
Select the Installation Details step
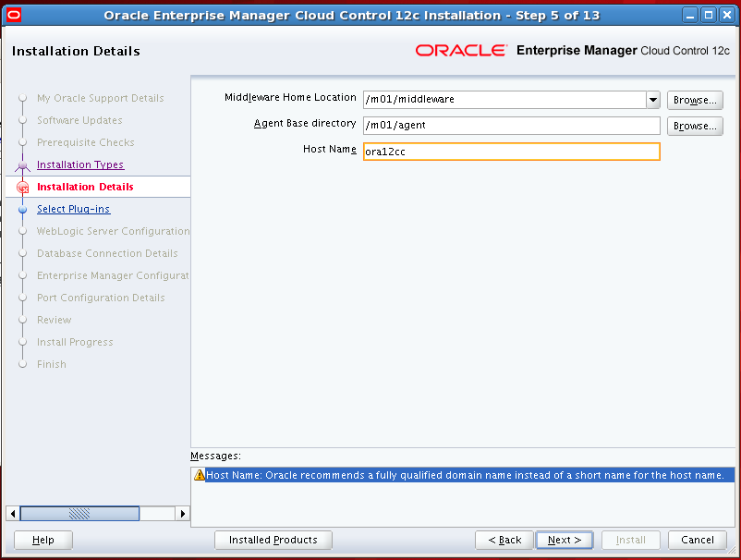point(85,187)
